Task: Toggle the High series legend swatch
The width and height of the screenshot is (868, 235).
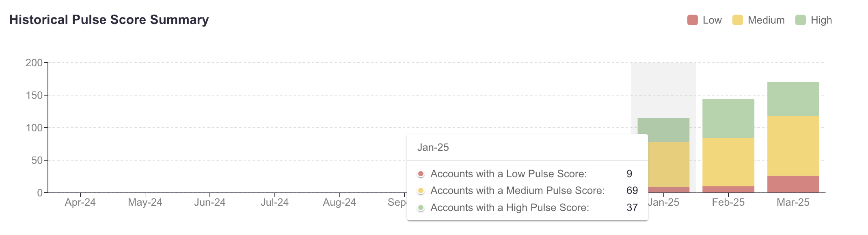Action: [801, 20]
